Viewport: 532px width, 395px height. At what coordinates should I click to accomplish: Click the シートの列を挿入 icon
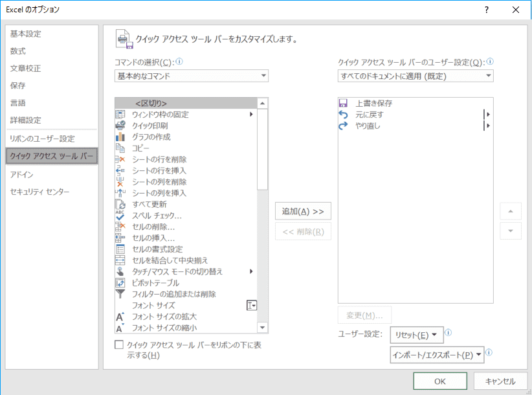pyautogui.click(x=120, y=193)
